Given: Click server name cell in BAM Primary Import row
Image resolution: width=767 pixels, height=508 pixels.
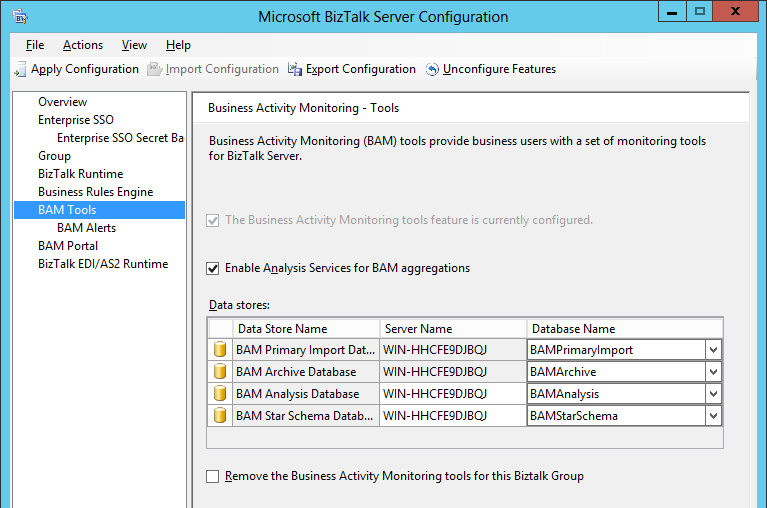Looking at the screenshot, I should (453, 350).
